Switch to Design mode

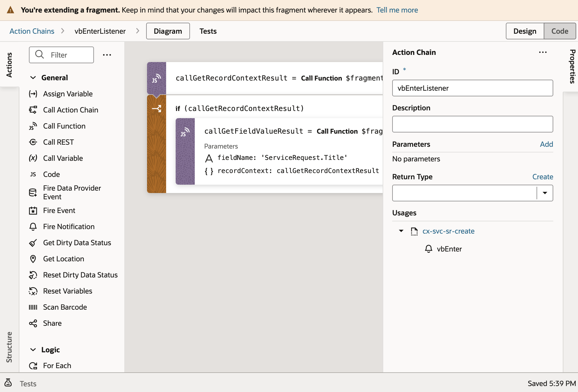[x=525, y=31]
